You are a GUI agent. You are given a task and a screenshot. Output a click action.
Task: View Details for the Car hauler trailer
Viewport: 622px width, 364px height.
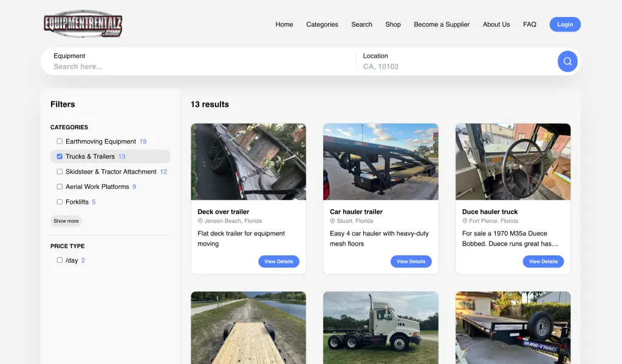[411, 261]
